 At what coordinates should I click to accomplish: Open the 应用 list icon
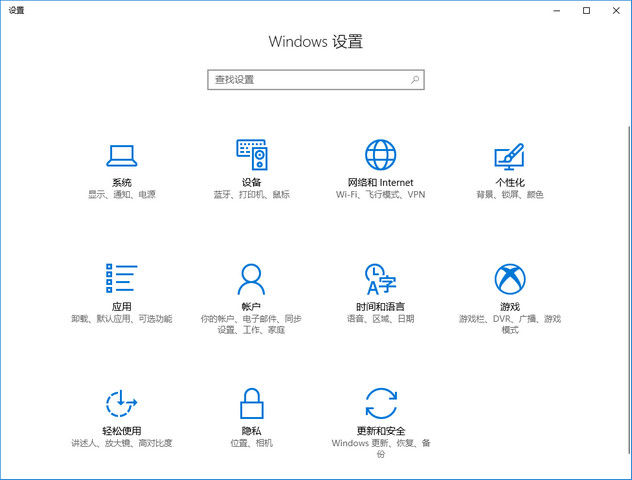(x=122, y=278)
